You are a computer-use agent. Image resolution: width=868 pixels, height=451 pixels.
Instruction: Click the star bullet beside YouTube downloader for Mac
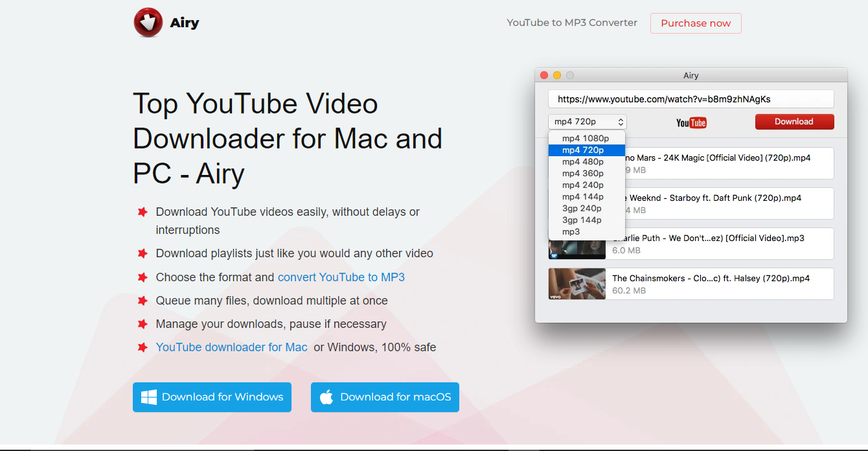coord(143,347)
